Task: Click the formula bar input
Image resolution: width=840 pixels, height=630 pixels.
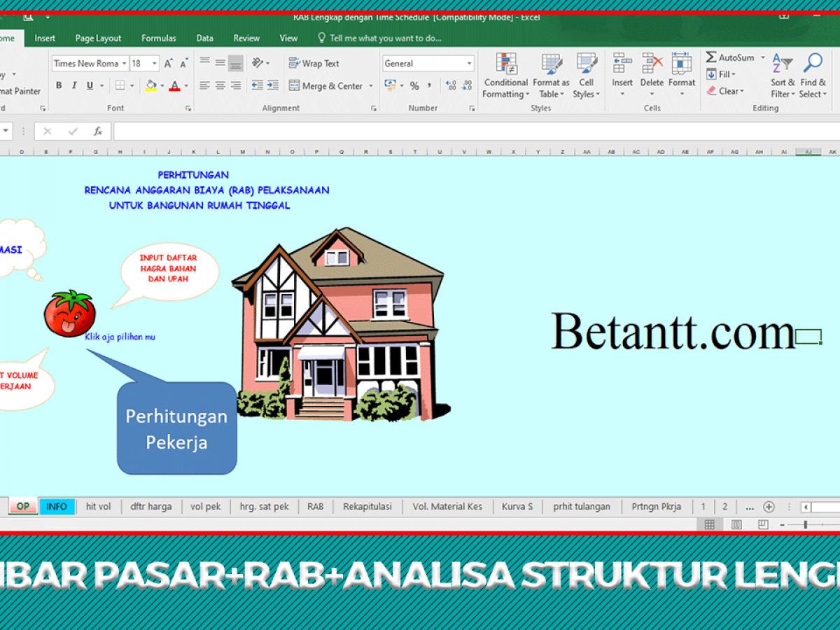Action: 476,131
